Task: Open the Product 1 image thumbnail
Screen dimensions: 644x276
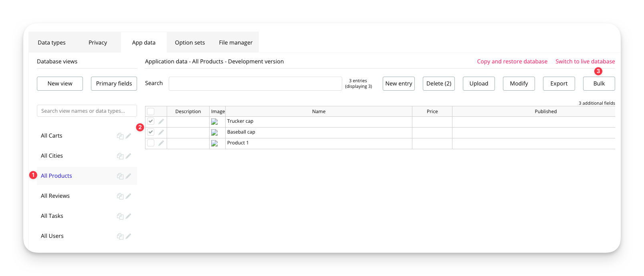Action: [x=215, y=143]
